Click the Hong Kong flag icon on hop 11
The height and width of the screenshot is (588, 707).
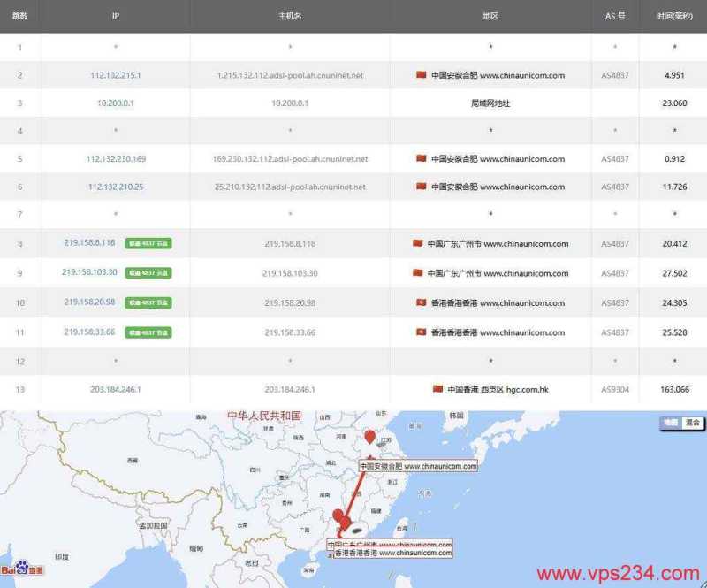pyautogui.click(x=422, y=332)
